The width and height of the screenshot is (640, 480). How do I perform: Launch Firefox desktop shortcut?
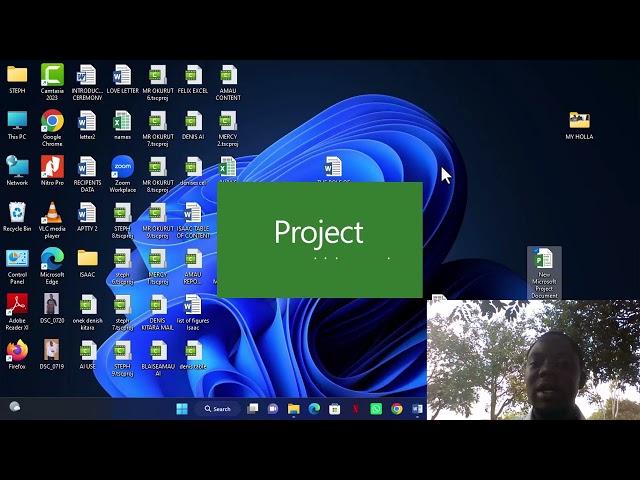17,355
